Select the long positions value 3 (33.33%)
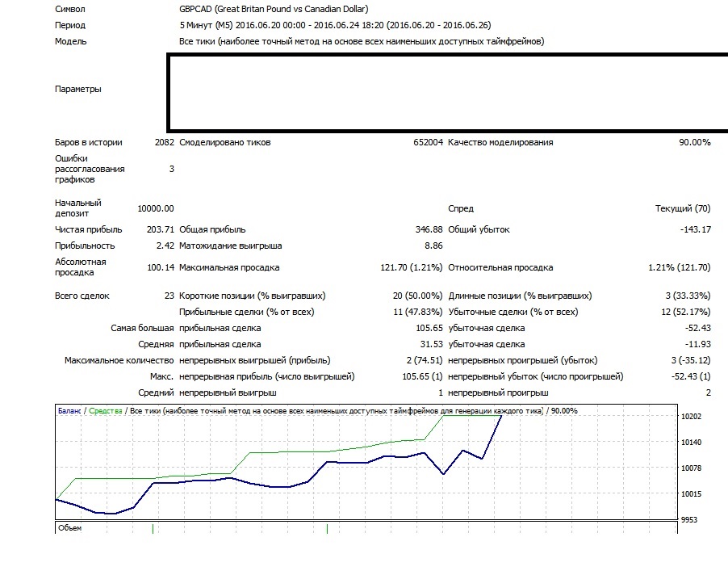This screenshot has height=575, width=728. (688, 296)
